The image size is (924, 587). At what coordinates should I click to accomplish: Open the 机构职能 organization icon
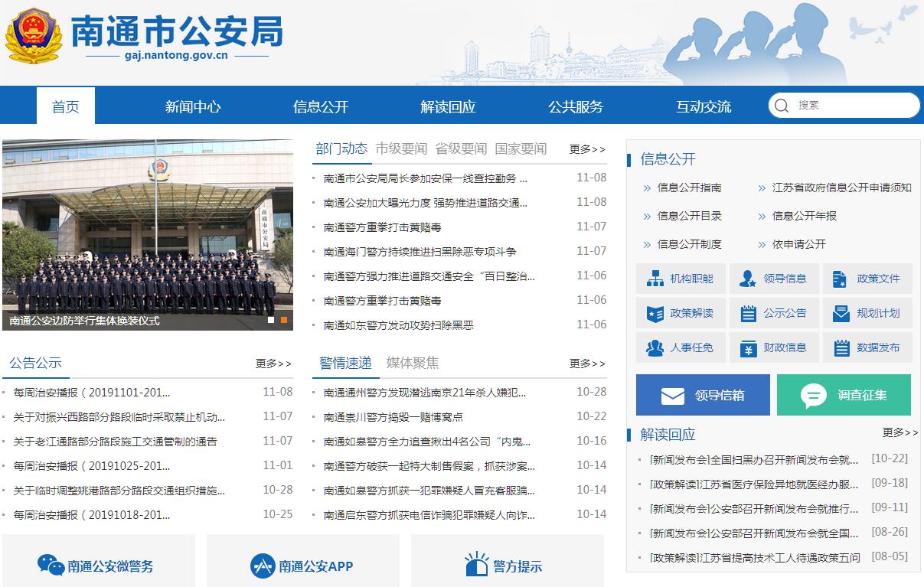[655, 279]
